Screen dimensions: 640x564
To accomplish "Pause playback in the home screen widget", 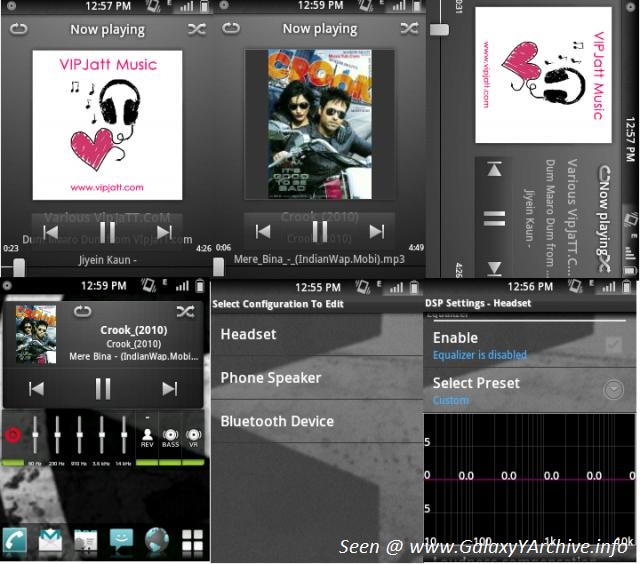I will tap(103, 388).
